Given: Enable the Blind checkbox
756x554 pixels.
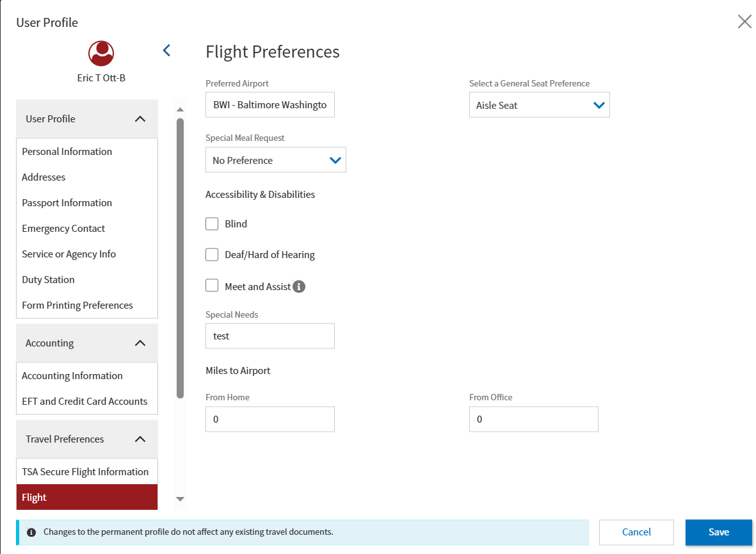Looking at the screenshot, I should (212, 224).
